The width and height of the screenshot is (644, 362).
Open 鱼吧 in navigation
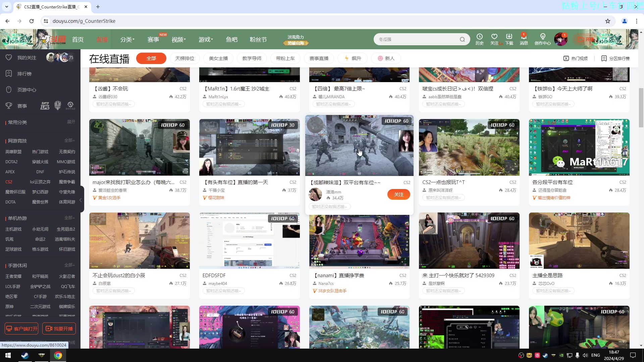pos(232,40)
